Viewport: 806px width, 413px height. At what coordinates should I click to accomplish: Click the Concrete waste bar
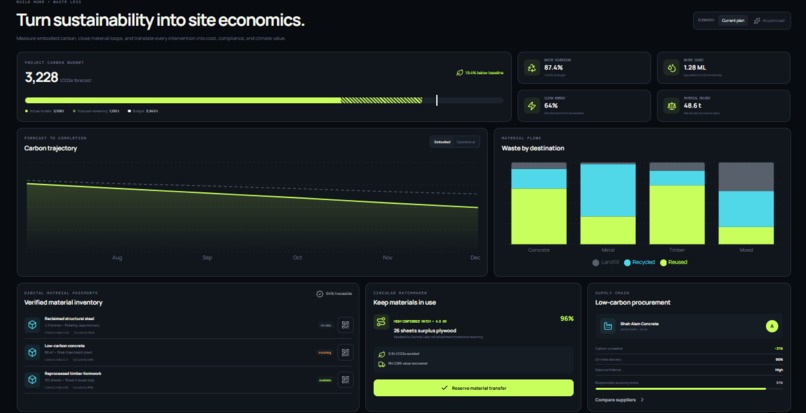tap(539, 203)
